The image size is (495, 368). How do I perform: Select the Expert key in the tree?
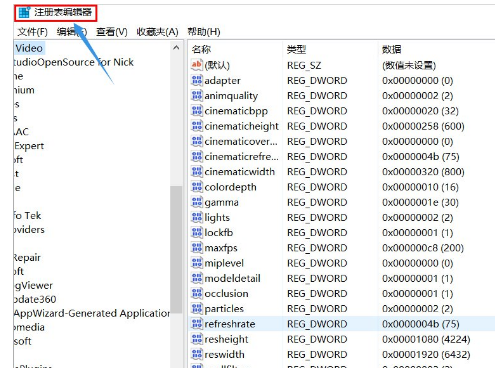pyautogui.click(x=29, y=146)
